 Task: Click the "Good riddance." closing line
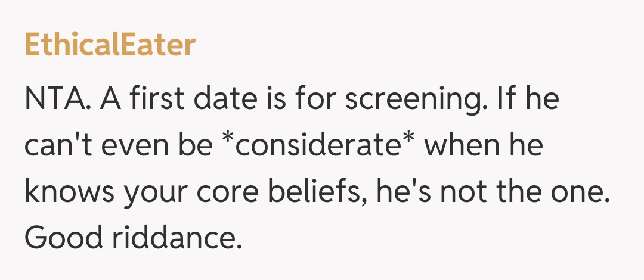pos(134,238)
